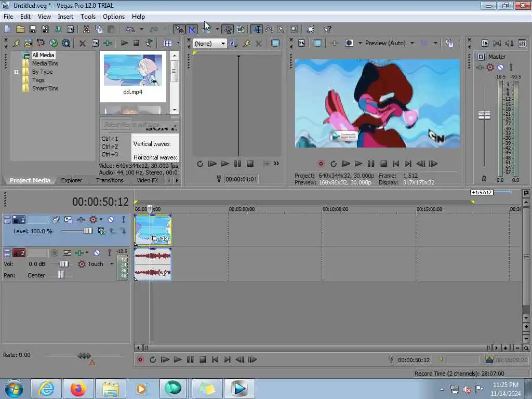Click Master FX icon in Master bus
The height and width of the screenshot is (399, 532).
point(480,67)
